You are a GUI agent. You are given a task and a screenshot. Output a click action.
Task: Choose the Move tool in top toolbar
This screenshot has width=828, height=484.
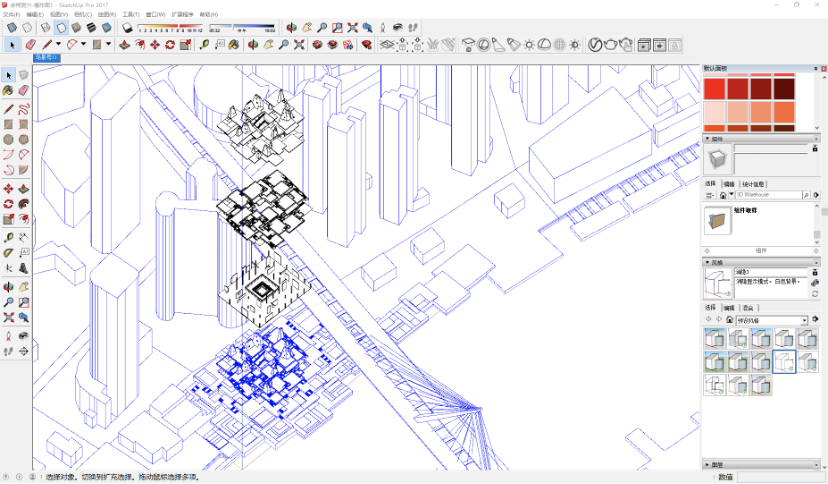tap(155, 45)
